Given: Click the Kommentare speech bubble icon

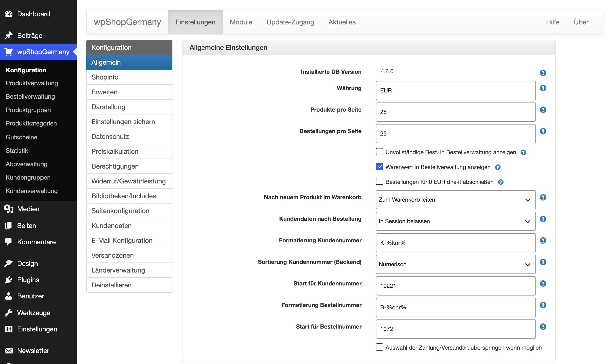Looking at the screenshot, I should [x=9, y=242].
